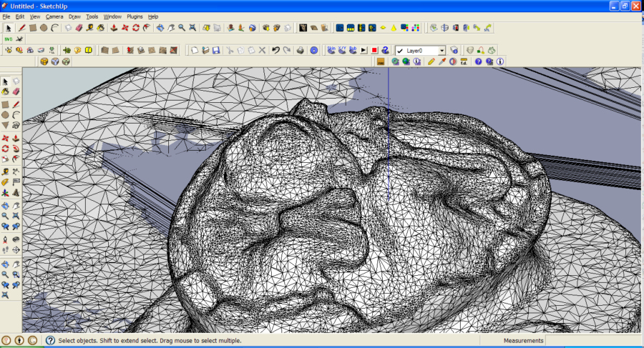Click the red stop square button
The height and width of the screenshot is (348, 644).
[374, 51]
